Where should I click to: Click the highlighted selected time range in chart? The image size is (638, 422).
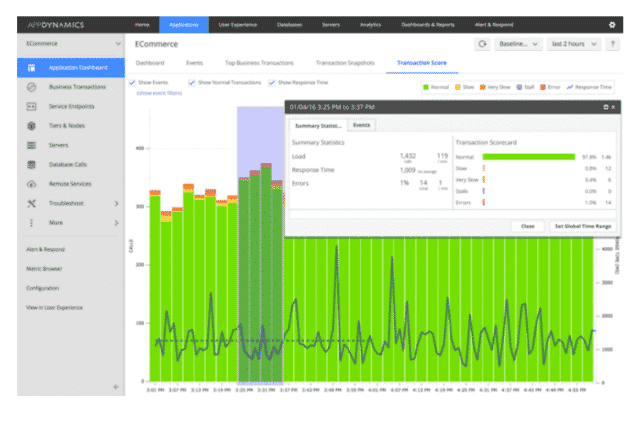260,245
